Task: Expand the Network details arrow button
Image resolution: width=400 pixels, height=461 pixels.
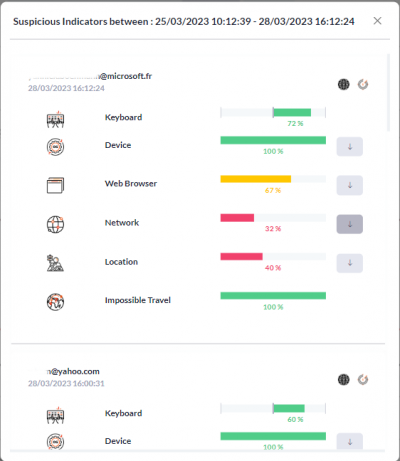Action: [350, 224]
